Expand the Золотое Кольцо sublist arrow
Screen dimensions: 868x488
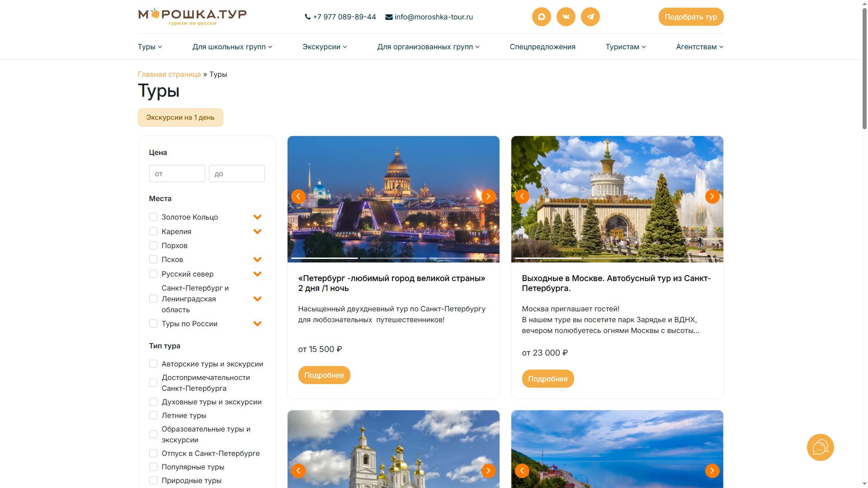(x=257, y=217)
